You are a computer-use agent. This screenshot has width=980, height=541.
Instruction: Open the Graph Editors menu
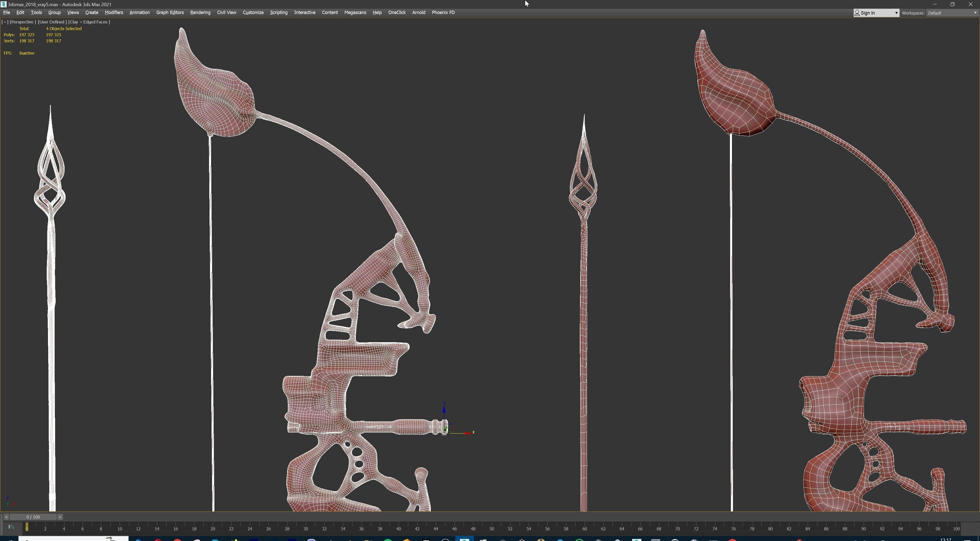point(170,13)
